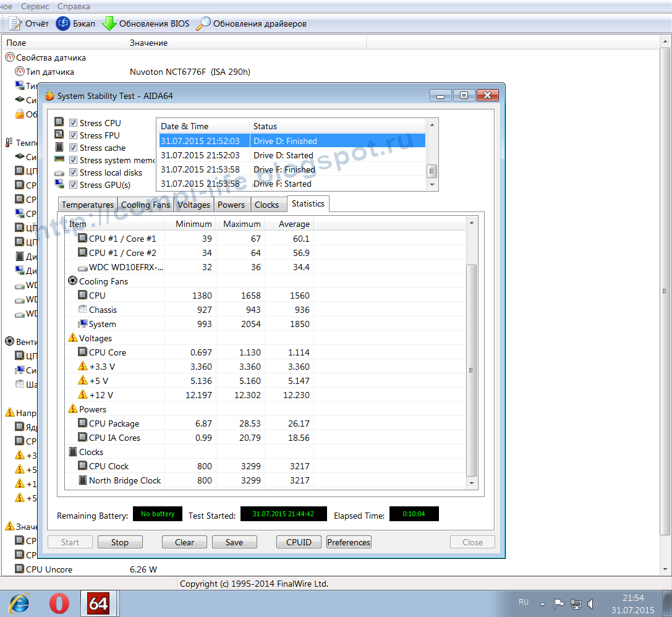Click the Chassis fan icon in statistics
This screenshot has height=617, width=672.
click(x=83, y=309)
